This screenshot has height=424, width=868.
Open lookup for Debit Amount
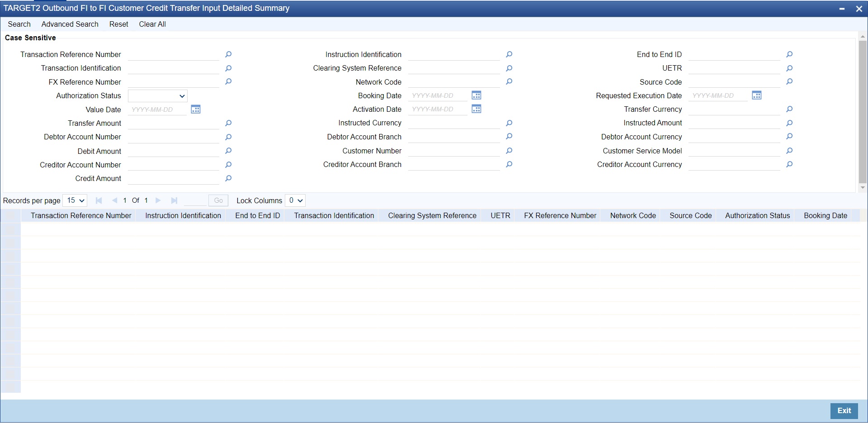pos(228,151)
